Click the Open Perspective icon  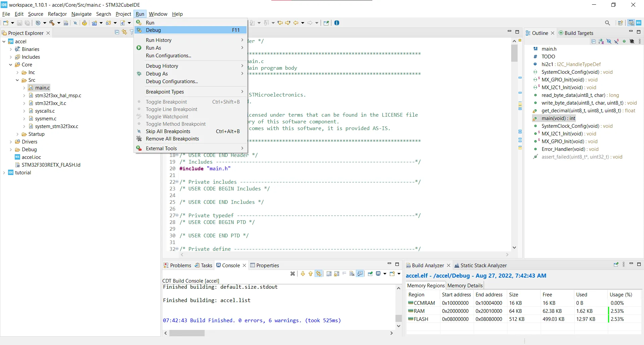click(x=621, y=23)
